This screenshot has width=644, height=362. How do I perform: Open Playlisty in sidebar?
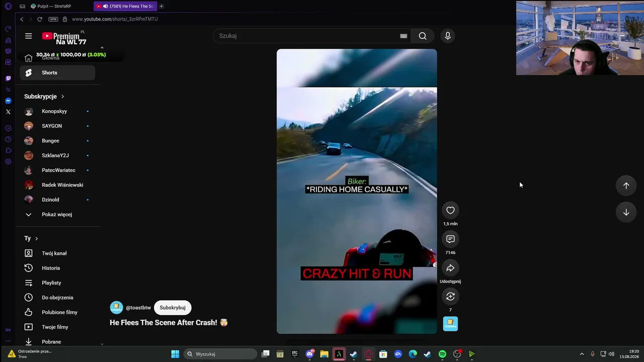coord(57,283)
